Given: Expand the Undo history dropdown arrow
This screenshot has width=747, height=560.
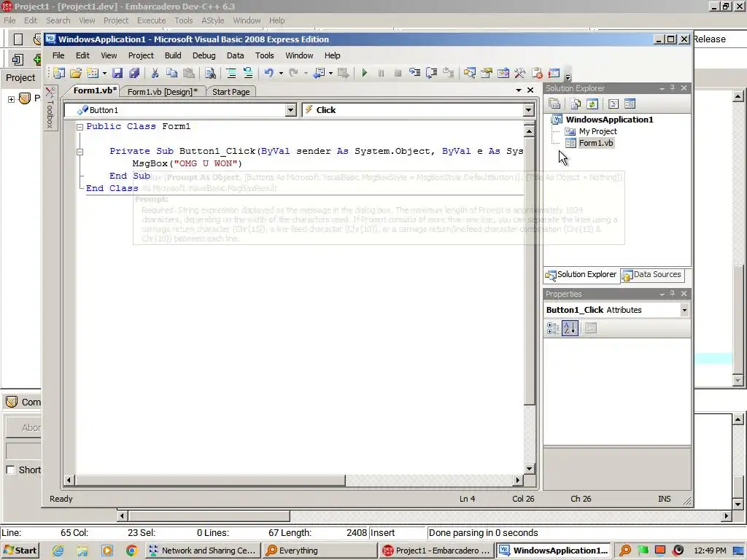Looking at the screenshot, I should point(281,73).
